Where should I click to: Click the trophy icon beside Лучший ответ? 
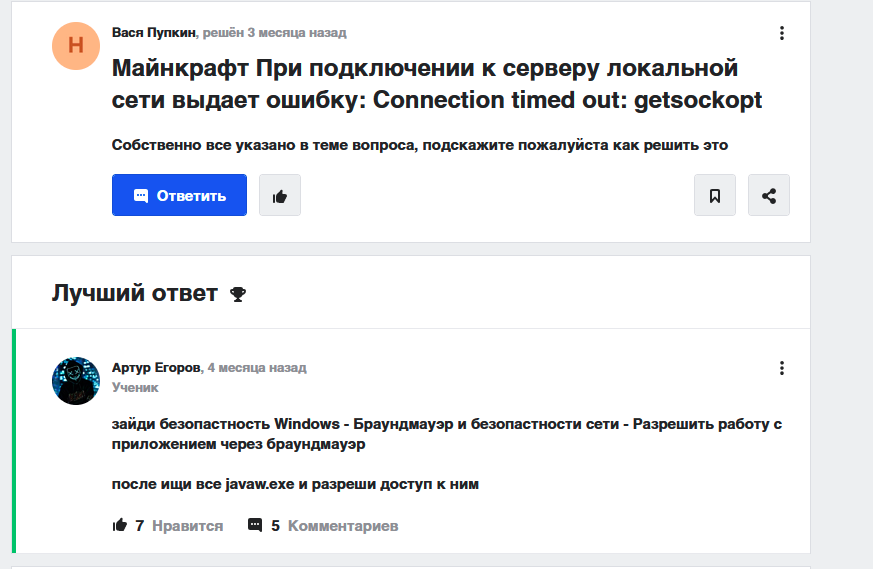tap(238, 294)
